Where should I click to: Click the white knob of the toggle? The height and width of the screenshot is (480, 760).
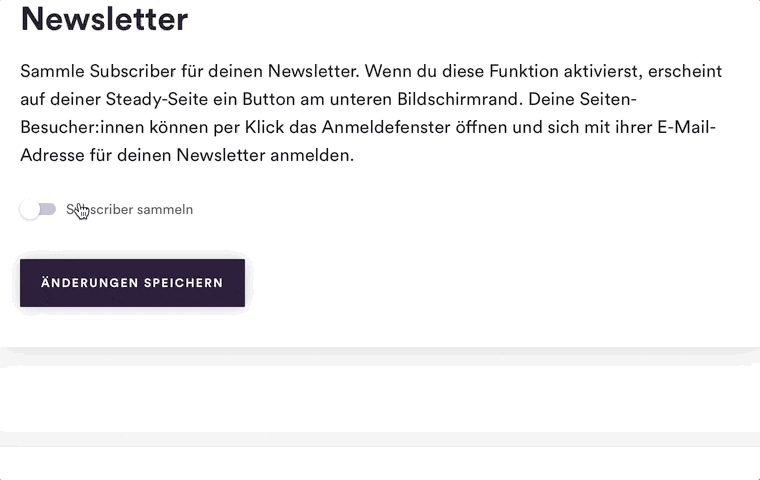(x=30, y=209)
